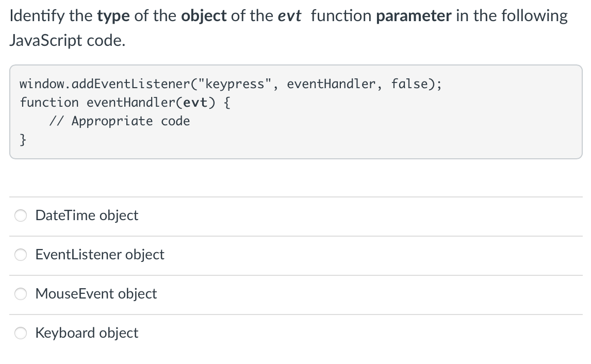Image resolution: width=591 pixels, height=364 pixels.
Task: Click the 'EventListener object' answer text
Action: coord(100,255)
